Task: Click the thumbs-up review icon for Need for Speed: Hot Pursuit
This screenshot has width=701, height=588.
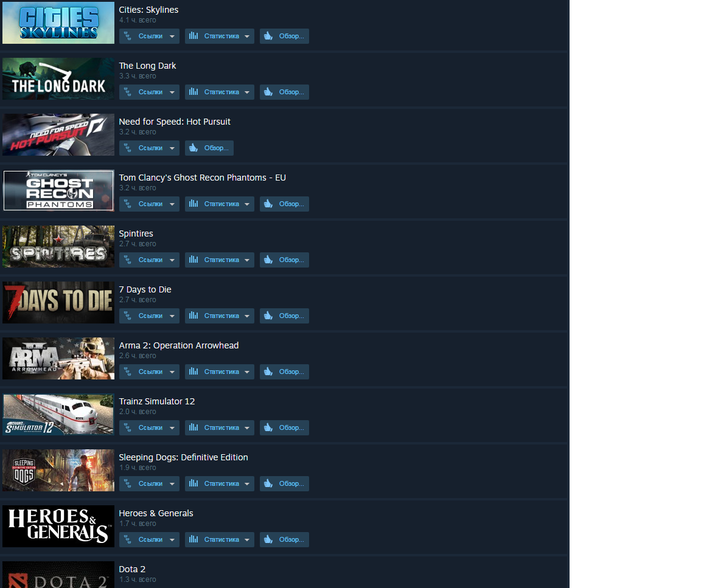Action: (193, 148)
